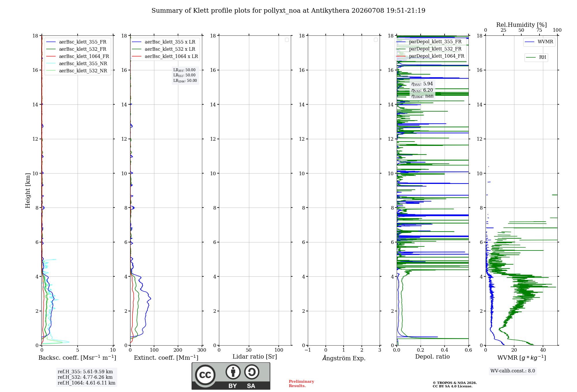Click the blue aerBsc_klett_355_FR legend line
The width and height of the screenshot is (577, 392).
point(51,42)
